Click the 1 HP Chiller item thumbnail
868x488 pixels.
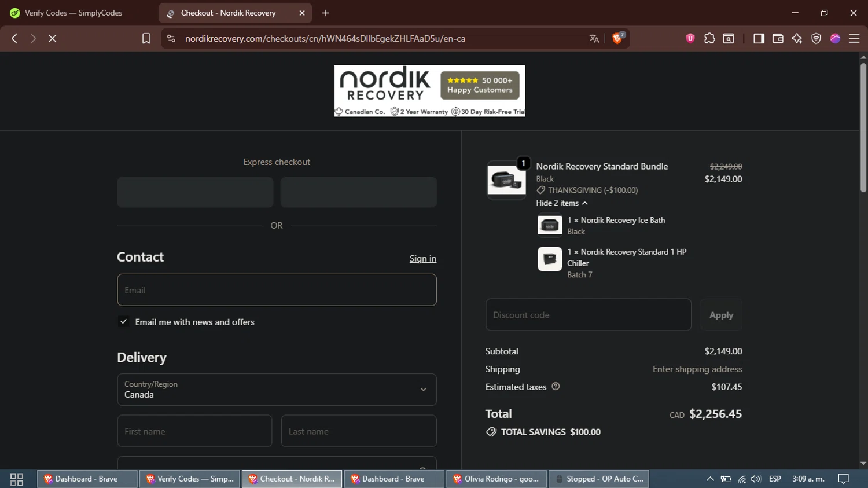pyautogui.click(x=550, y=259)
